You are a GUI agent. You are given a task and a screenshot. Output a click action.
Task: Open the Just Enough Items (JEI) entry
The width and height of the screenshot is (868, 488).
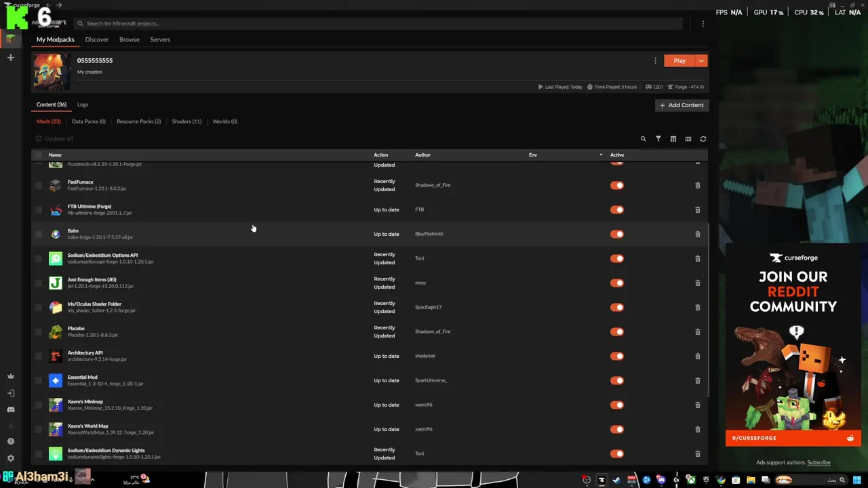[92, 279]
